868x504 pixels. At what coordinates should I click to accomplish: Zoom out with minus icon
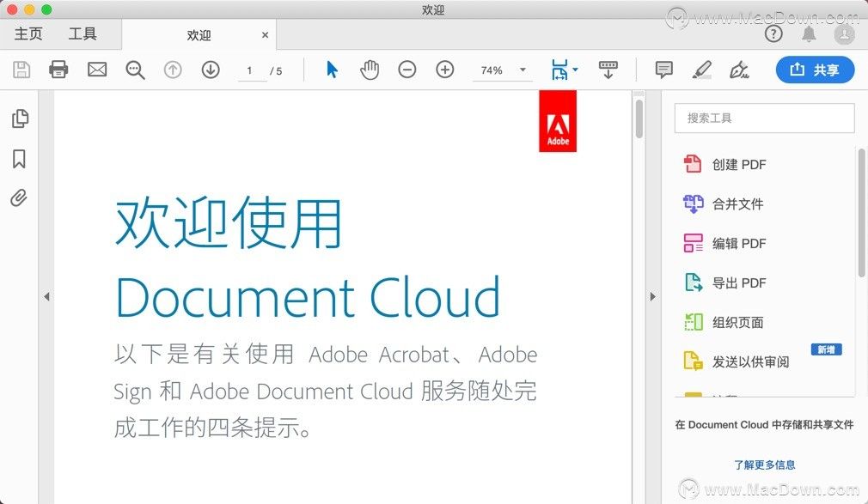pyautogui.click(x=406, y=70)
